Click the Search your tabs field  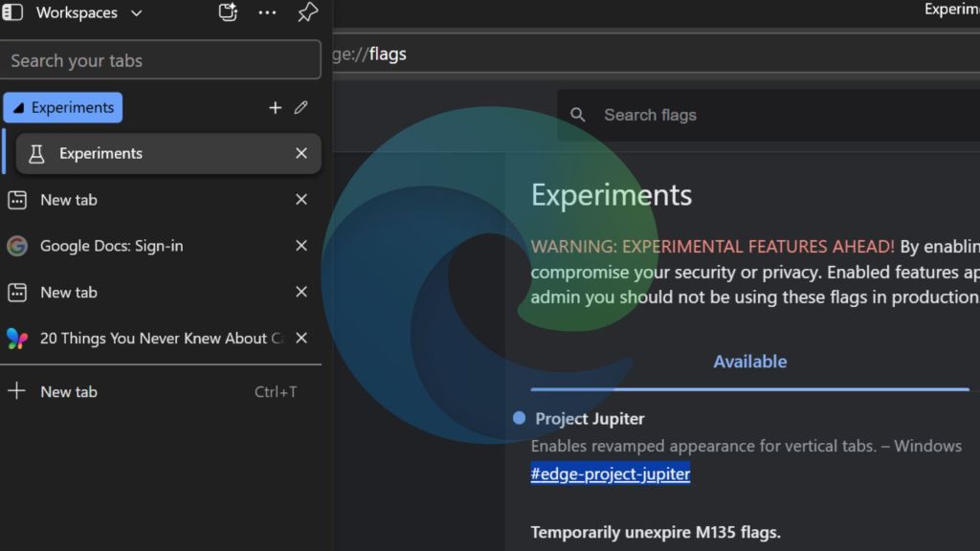(x=160, y=60)
